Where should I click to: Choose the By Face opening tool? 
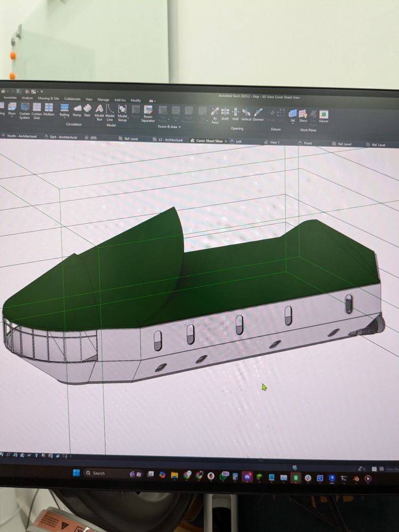215,115
